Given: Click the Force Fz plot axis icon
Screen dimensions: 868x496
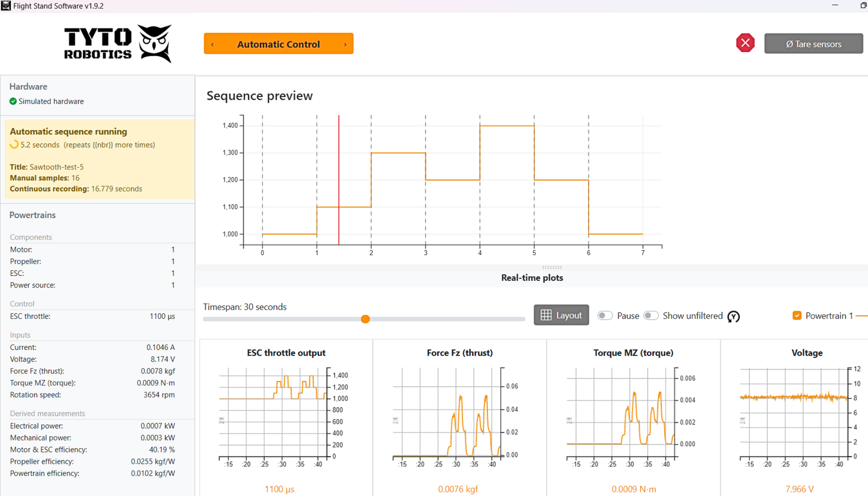Looking at the screenshot, I should 395,421.
